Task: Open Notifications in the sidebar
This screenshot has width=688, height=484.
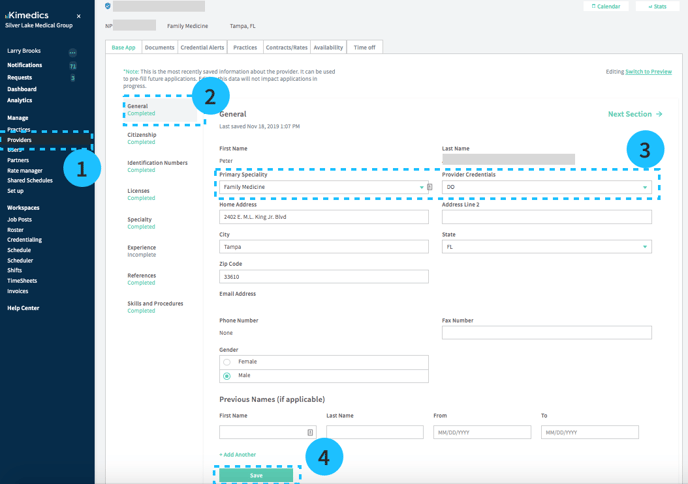Action: [x=25, y=65]
